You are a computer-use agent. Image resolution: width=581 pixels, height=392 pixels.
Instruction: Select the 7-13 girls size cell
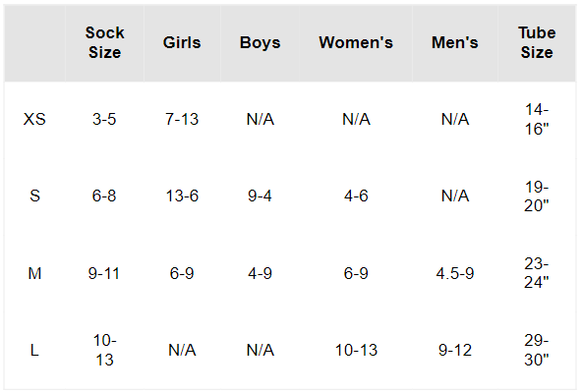pos(182,119)
